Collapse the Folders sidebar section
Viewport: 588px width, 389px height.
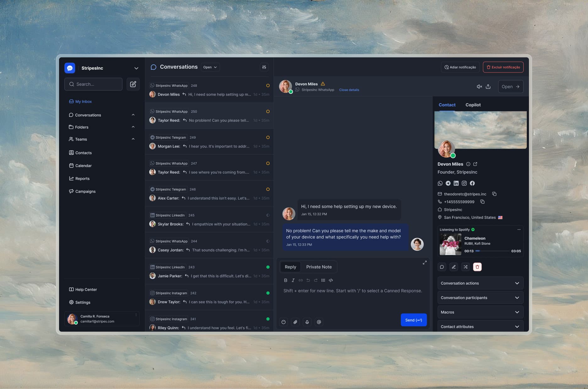[x=133, y=127]
